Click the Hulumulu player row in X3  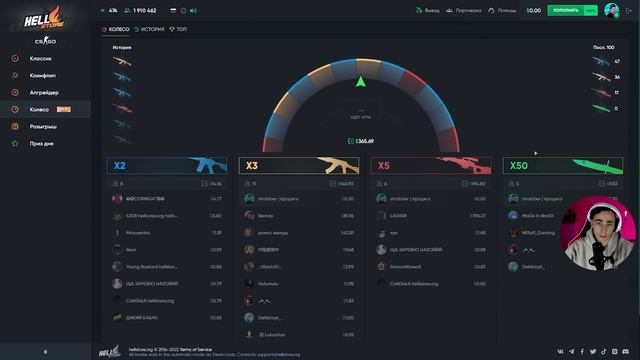click(299, 284)
